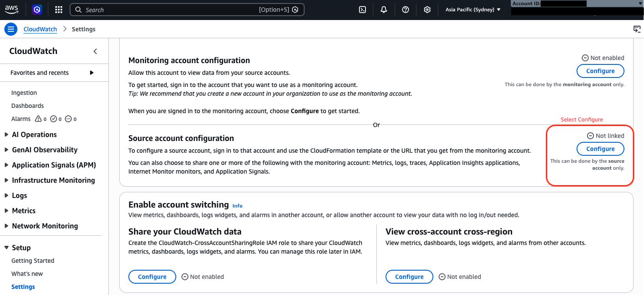Open the help question mark icon

tap(406, 10)
